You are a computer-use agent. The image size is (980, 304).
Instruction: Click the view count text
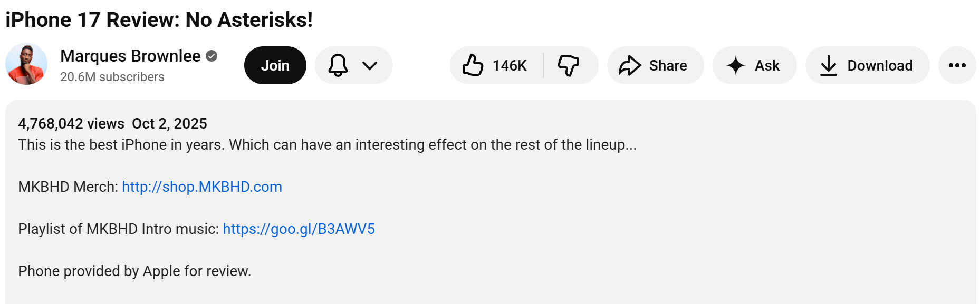[x=70, y=123]
